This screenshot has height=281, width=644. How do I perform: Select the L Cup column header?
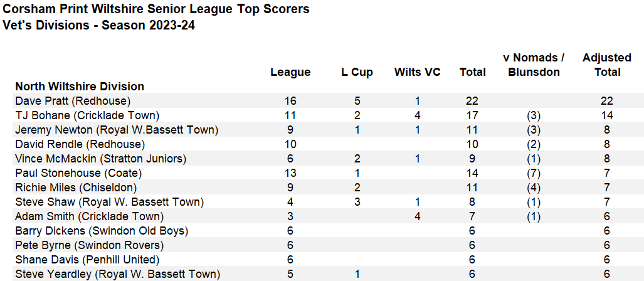[357, 72]
